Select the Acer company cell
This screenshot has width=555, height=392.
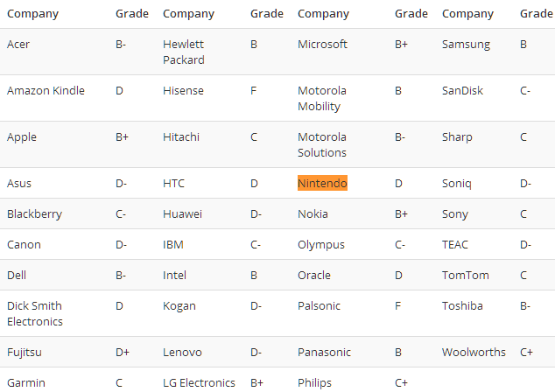pyautogui.click(x=18, y=45)
